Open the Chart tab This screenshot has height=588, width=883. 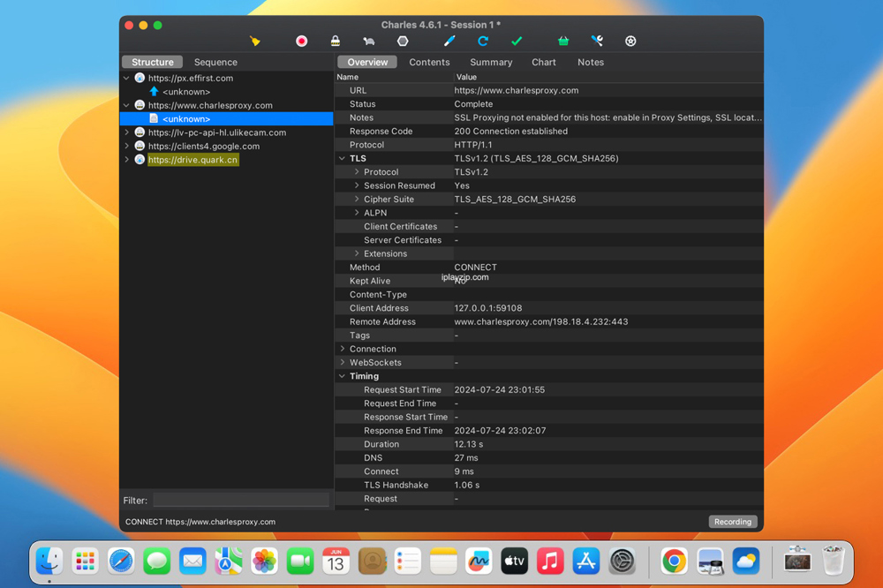(543, 62)
